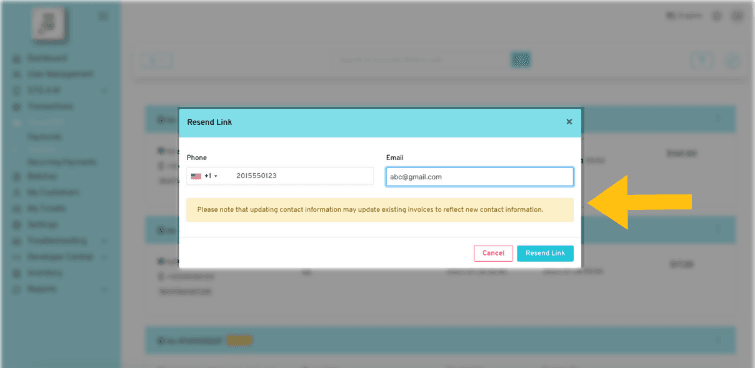Close the Resend Link dialog

pyautogui.click(x=569, y=122)
